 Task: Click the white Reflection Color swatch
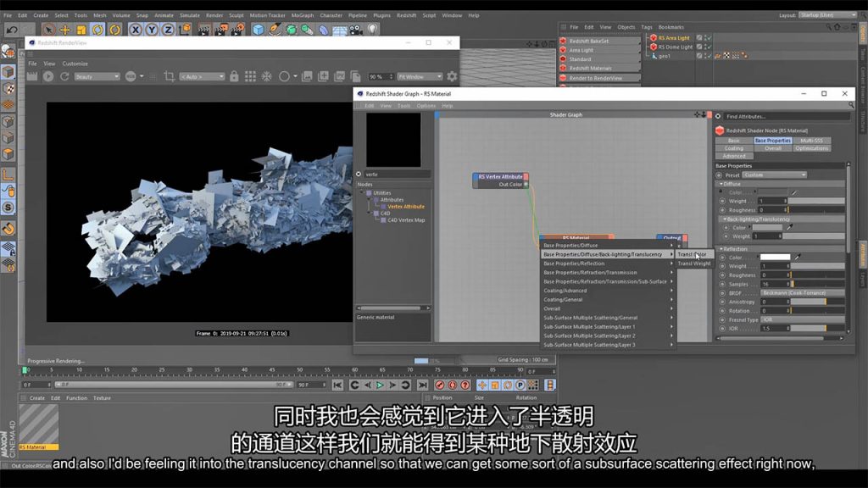coord(775,258)
